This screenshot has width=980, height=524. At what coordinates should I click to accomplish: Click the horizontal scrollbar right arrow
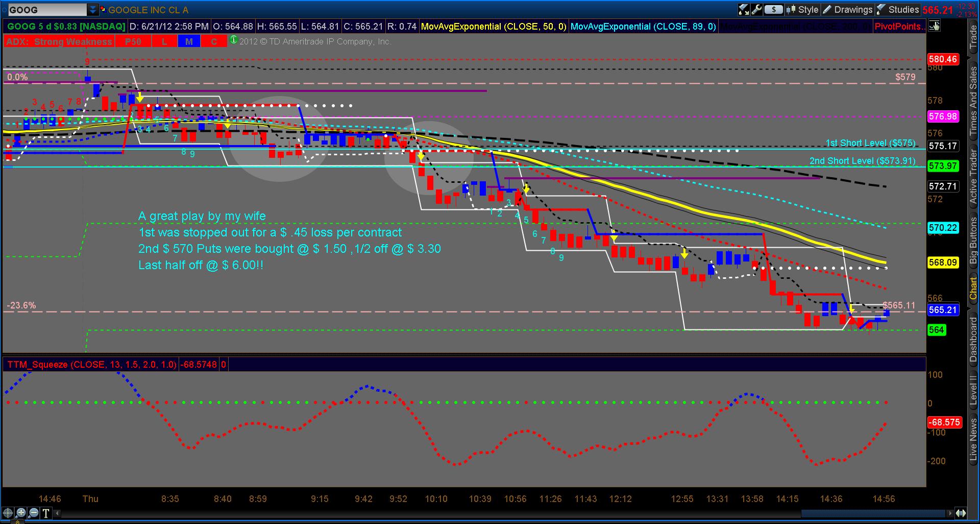pos(950,513)
